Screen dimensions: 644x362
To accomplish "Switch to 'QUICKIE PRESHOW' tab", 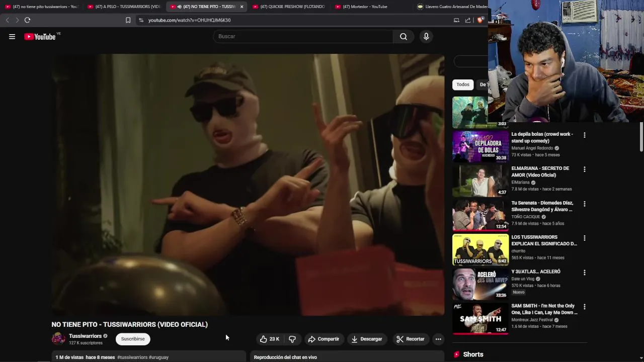I will point(289,7).
